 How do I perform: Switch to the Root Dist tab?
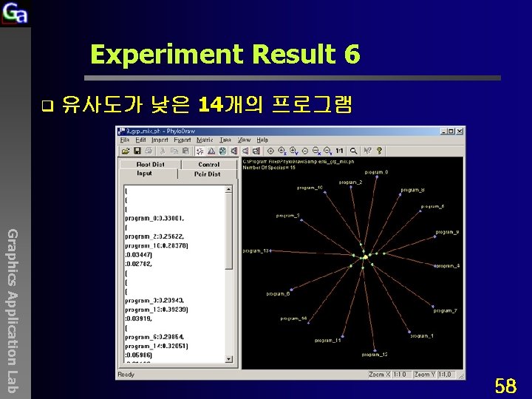pos(150,164)
